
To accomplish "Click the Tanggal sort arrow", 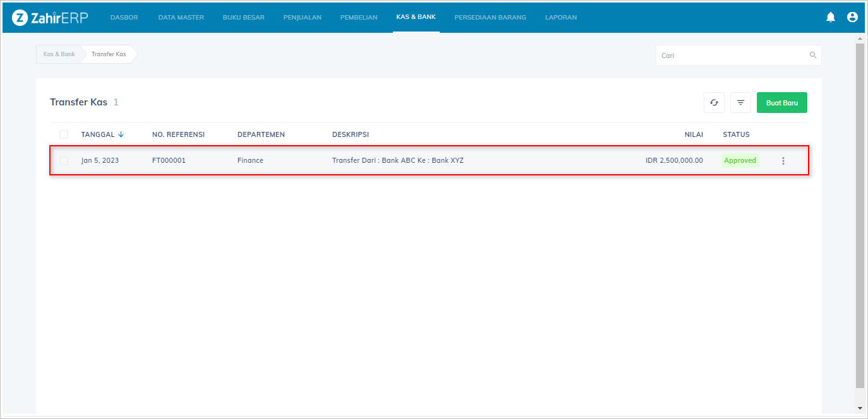I will tap(121, 134).
